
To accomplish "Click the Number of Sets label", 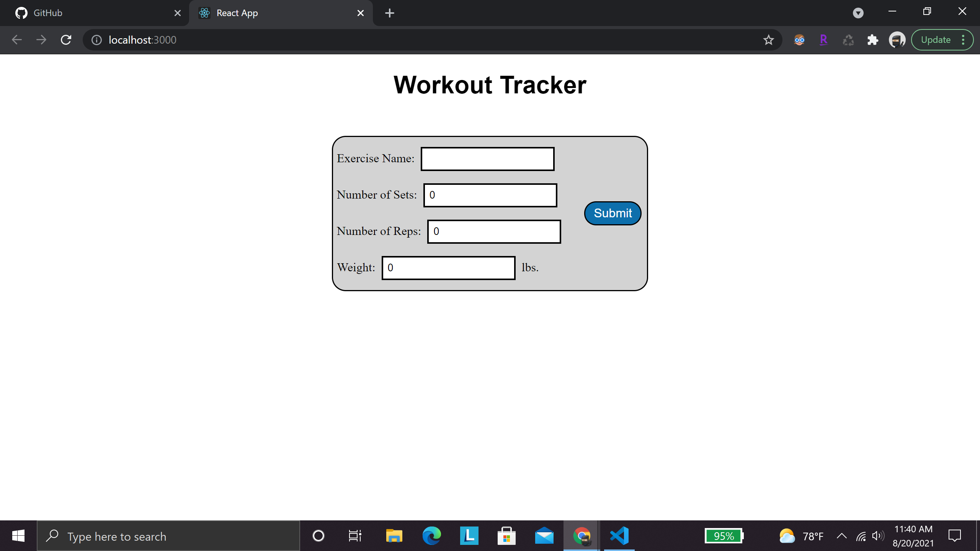I will tap(377, 195).
